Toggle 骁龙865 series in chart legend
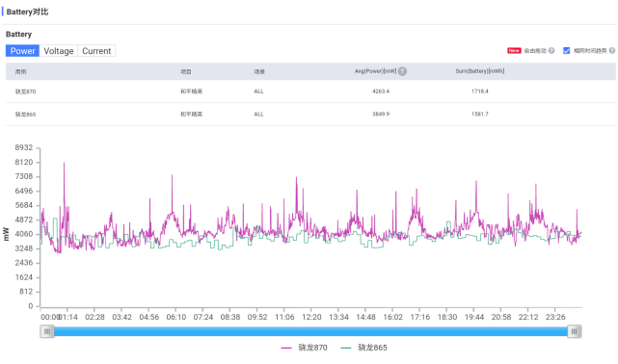This screenshot has height=364, width=618. (363, 348)
